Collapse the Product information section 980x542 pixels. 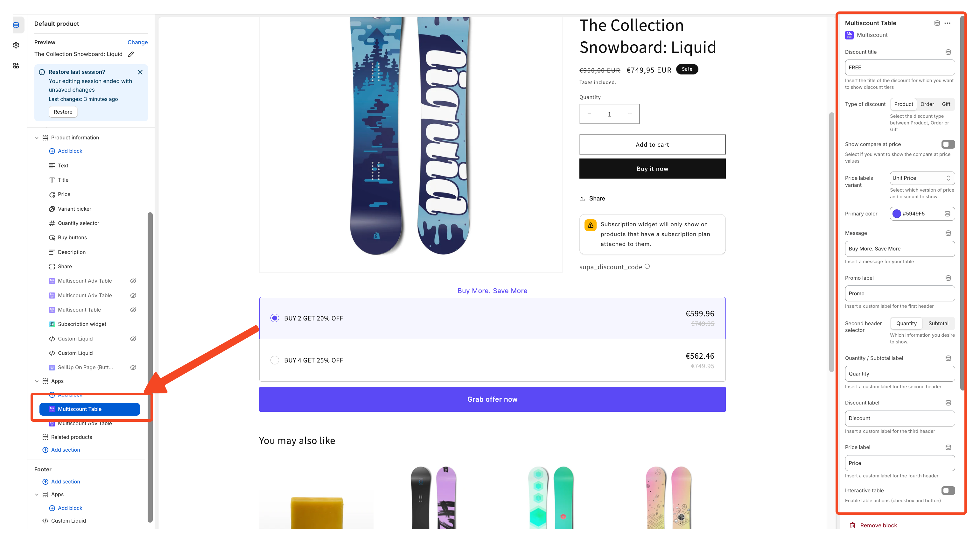click(x=37, y=138)
